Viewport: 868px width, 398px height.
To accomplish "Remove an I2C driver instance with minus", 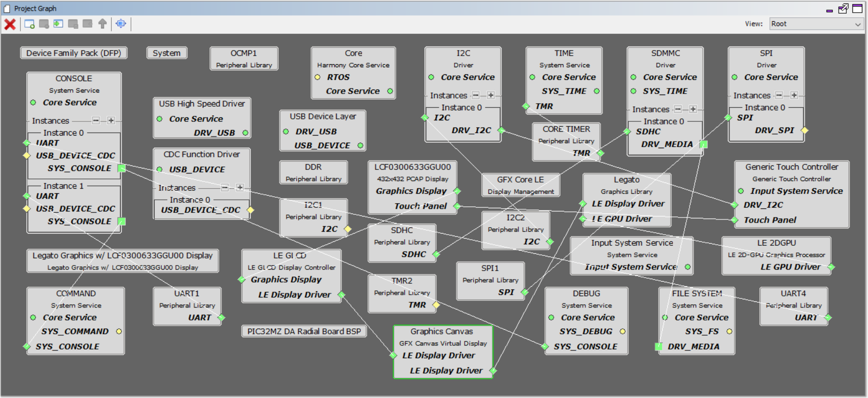I will [476, 95].
